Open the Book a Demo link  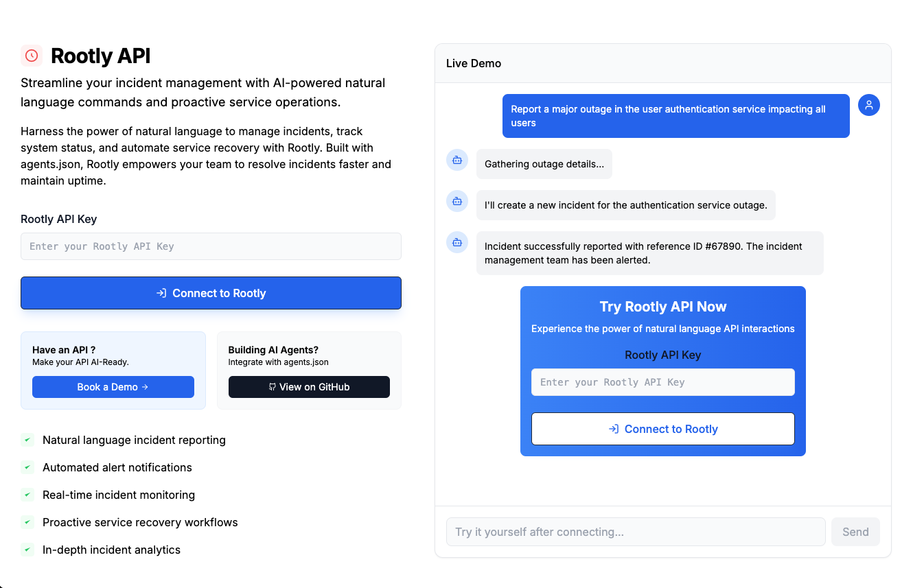pos(113,387)
